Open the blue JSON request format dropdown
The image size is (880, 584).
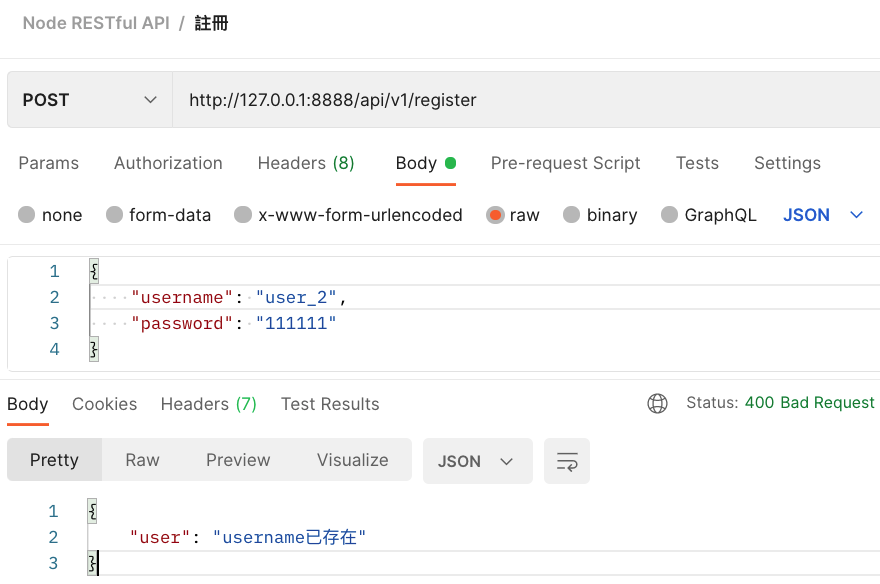pos(822,215)
